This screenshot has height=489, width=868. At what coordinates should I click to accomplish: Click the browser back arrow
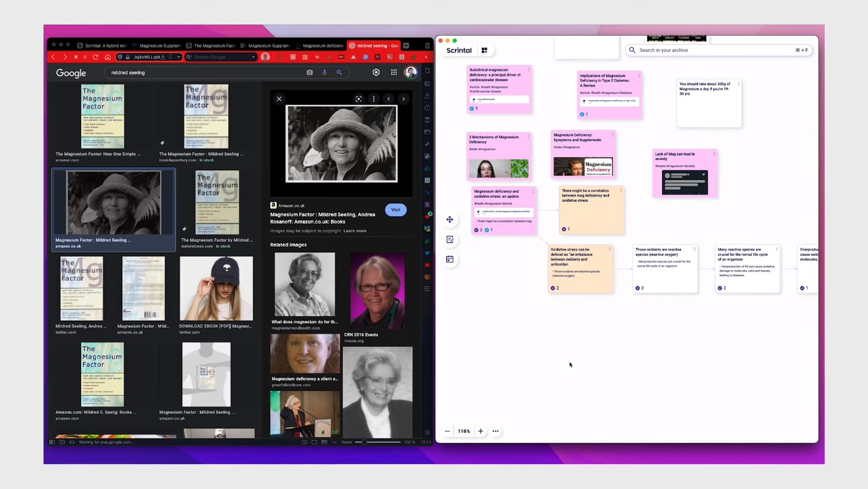pos(54,57)
